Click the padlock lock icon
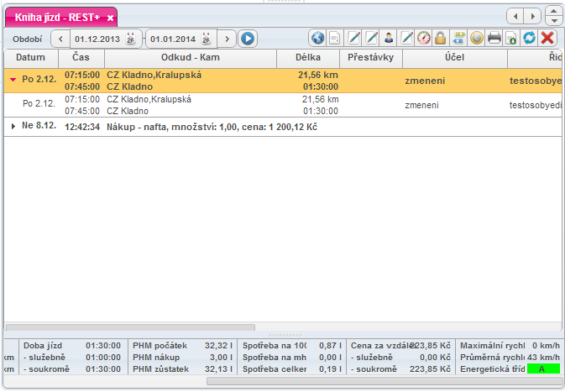This screenshot has height=392, width=565. coord(440,38)
